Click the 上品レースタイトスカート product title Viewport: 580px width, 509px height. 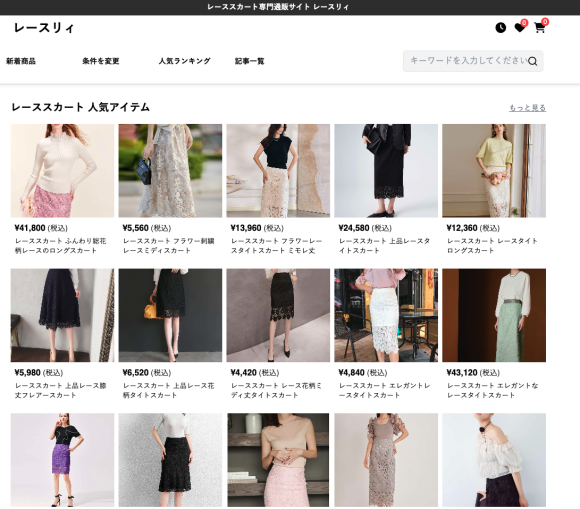coord(385,246)
